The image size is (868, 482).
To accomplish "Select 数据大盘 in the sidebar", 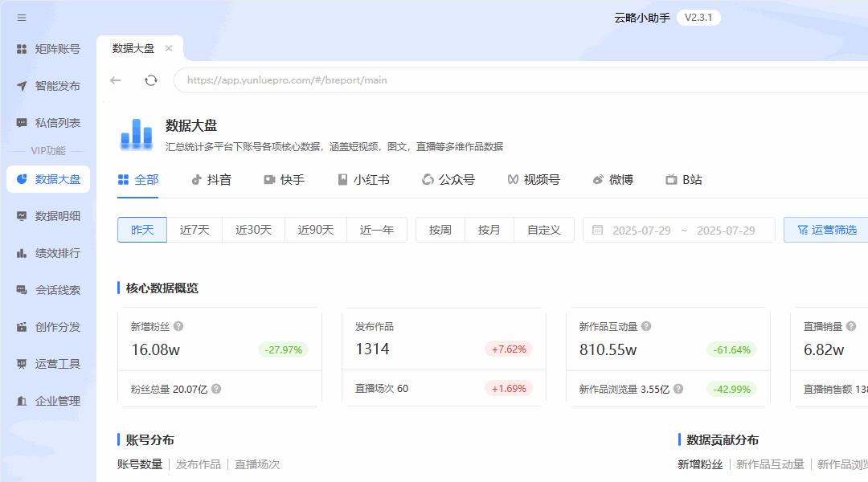I will pos(48,179).
